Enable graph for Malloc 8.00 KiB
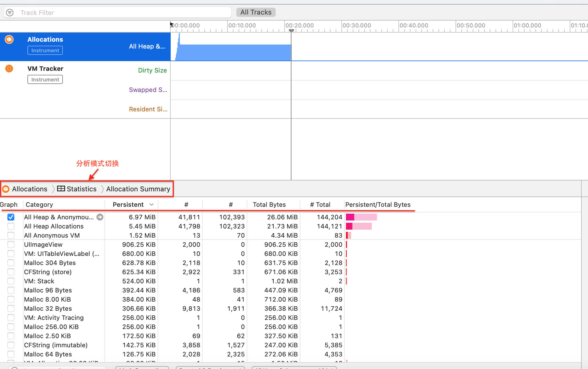The height and width of the screenshot is (369, 588). click(11, 299)
